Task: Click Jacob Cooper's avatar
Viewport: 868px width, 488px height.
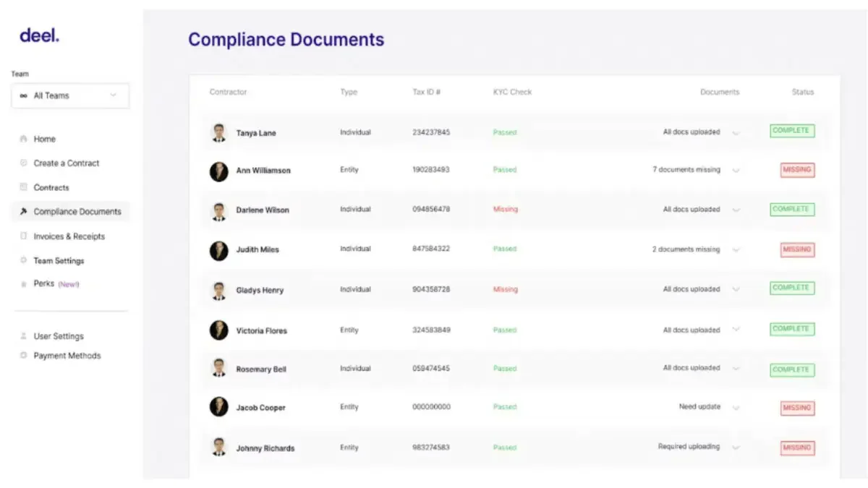Action: tap(218, 407)
